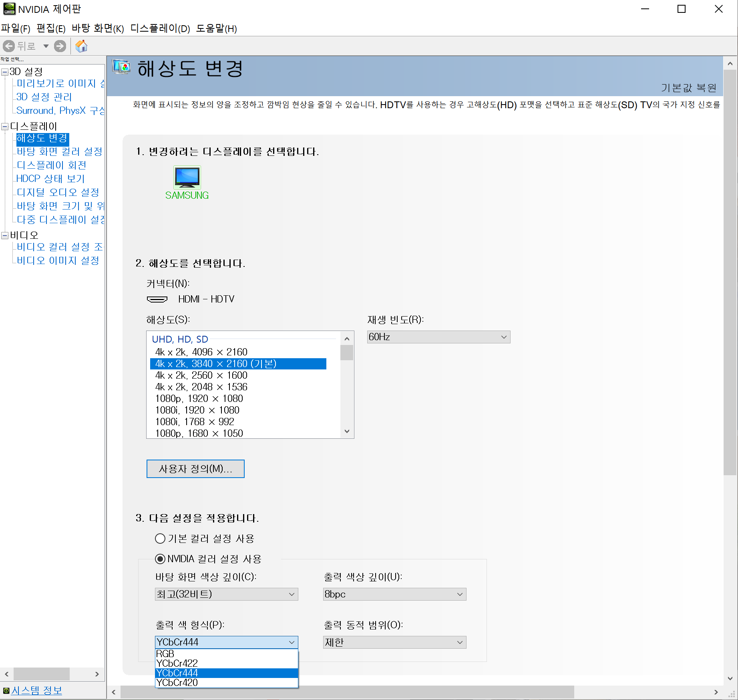This screenshot has height=700, width=738.
Task: Choose YCbCr422 from output color format list
Action: coord(227,664)
